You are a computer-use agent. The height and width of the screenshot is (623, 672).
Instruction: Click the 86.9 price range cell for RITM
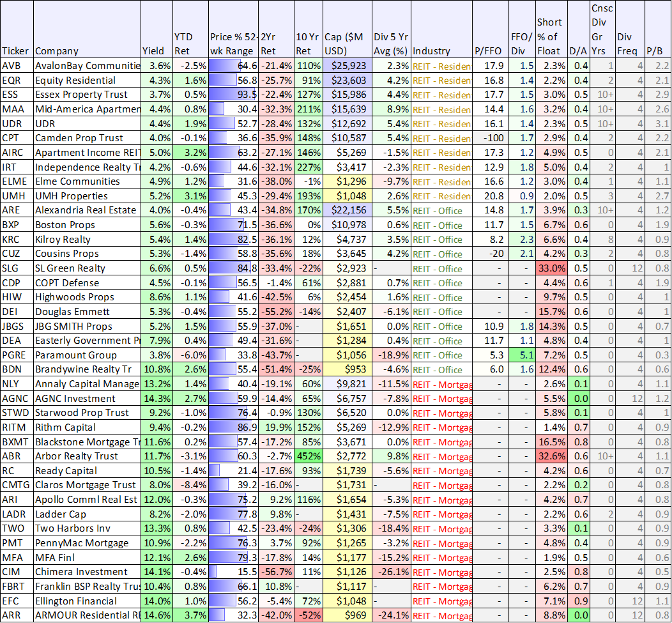pos(233,427)
